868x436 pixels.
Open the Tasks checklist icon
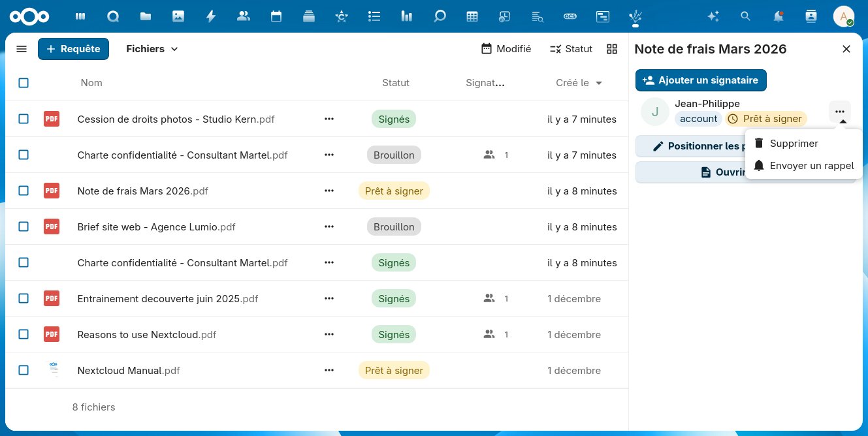374,16
